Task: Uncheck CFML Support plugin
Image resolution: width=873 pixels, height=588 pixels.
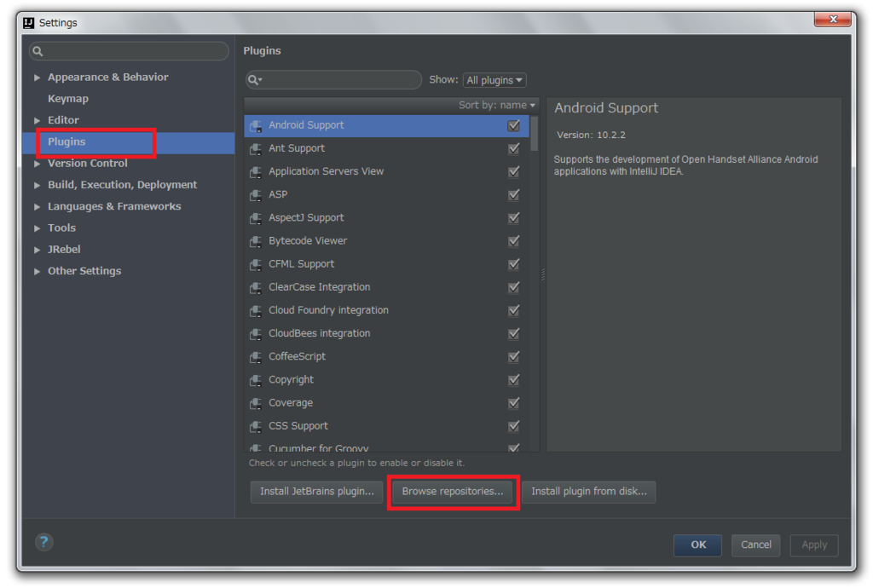Action: click(514, 264)
